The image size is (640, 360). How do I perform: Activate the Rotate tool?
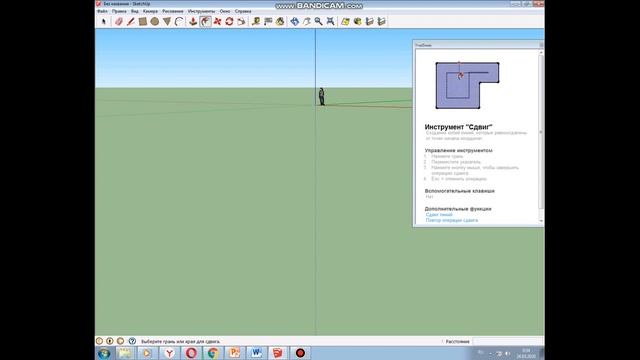pos(229,22)
